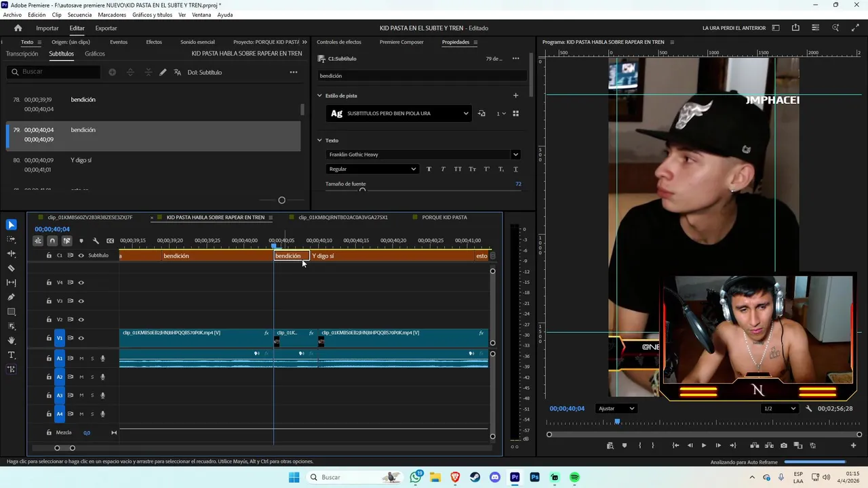Click the edit pencil icon in Subtítulos panel
This screenshot has height=488, width=868.
pos(163,72)
